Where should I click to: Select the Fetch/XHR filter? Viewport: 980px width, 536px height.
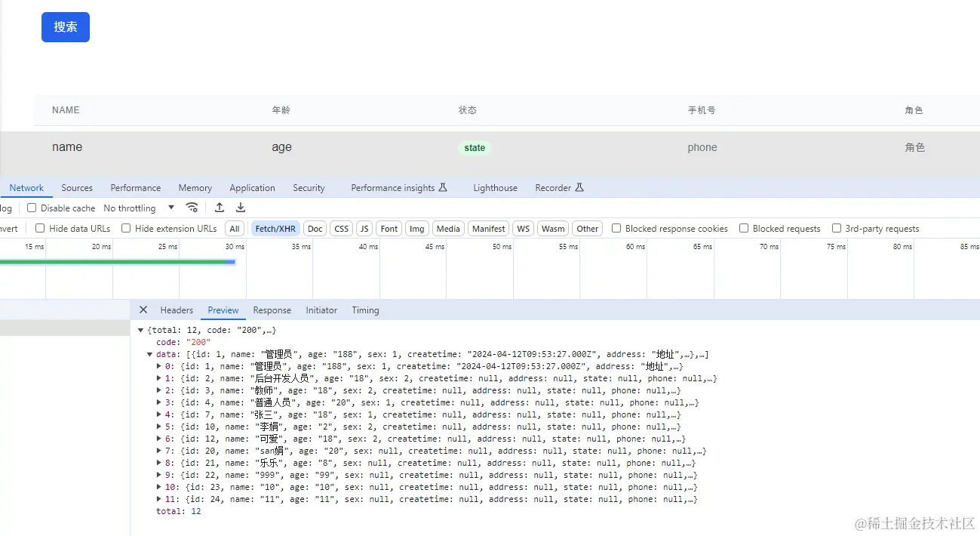click(x=275, y=229)
